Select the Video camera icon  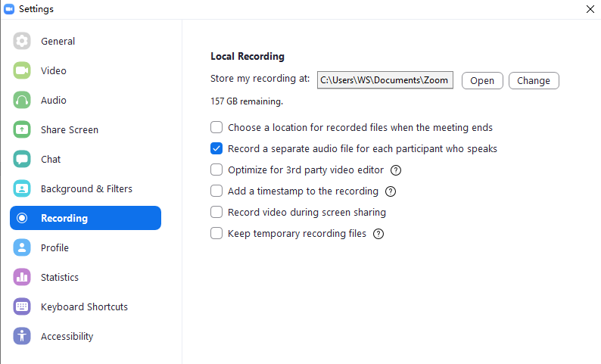22,70
